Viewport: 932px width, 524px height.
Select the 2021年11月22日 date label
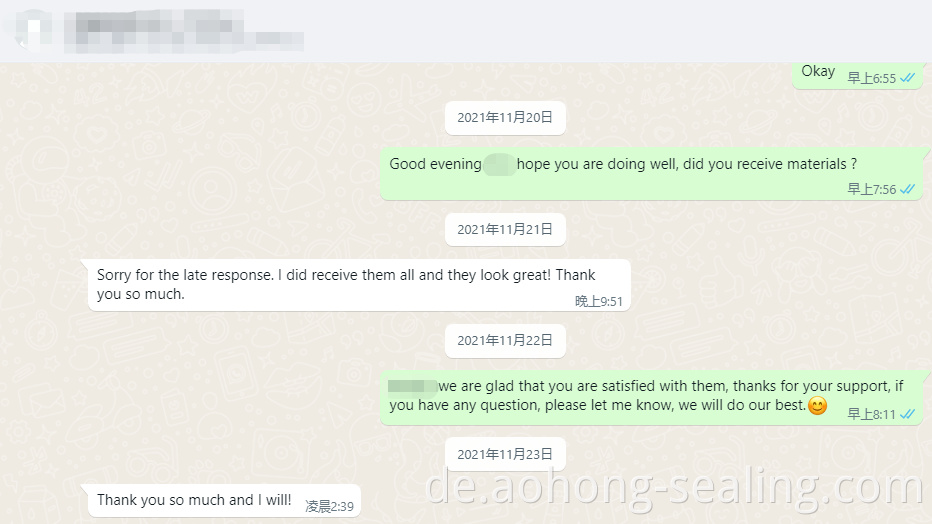(x=505, y=340)
